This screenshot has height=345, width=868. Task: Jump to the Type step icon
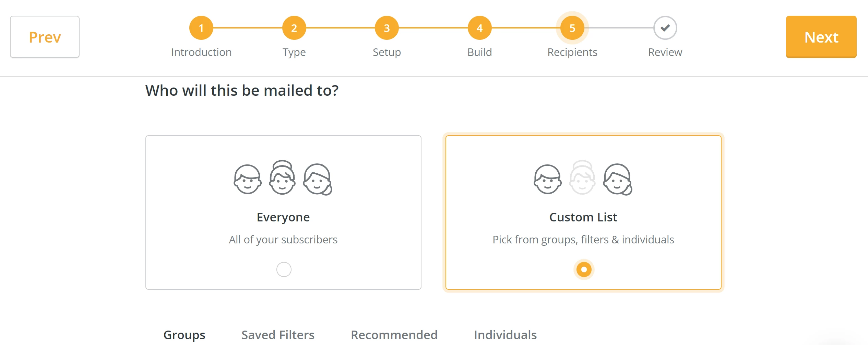294,28
